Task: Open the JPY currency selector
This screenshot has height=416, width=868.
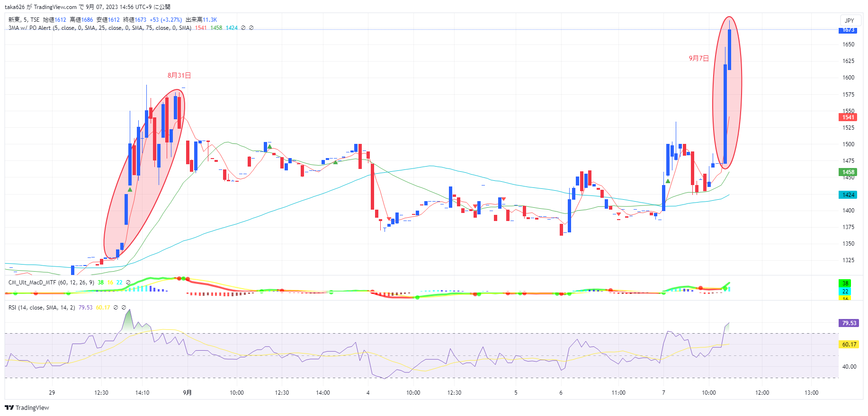Action: coord(849,20)
